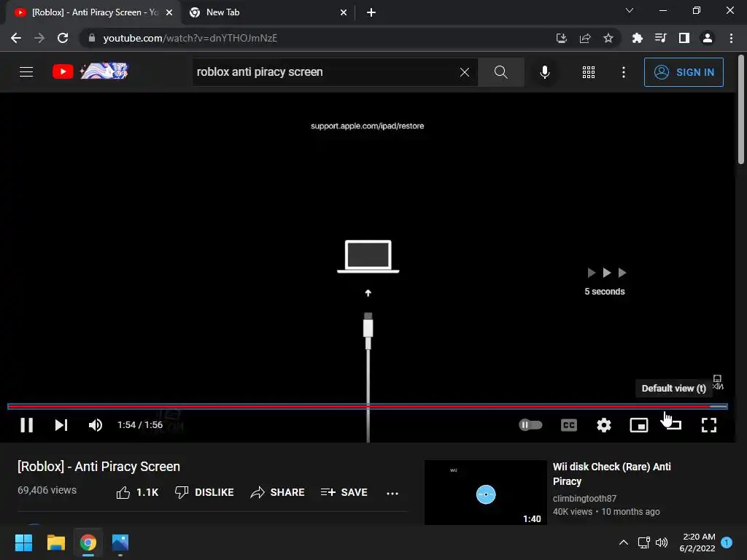
Task: Click the video progress bar
Action: pyautogui.click(x=368, y=406)
